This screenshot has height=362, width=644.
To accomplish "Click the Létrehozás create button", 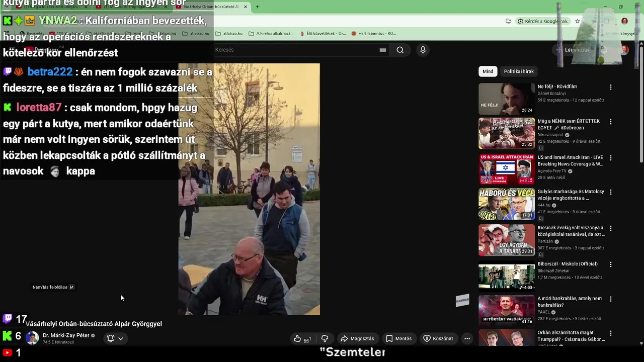I will [x=573, y=50].
